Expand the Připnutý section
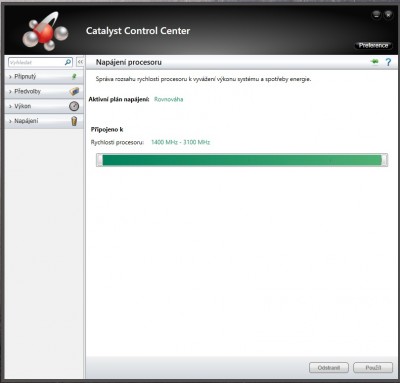Image resolution: width=400 pixels, height=383 pixels. (44, 76)
